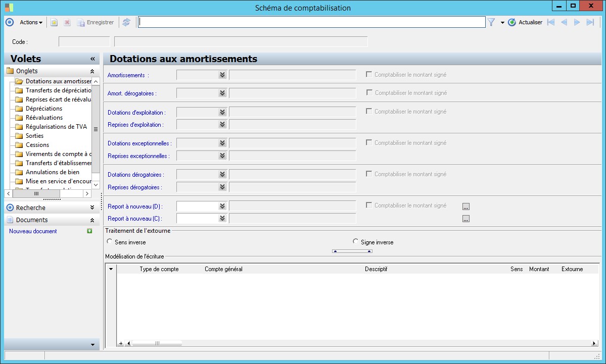Check Comptabiliser montant signé for Dotations dérogatoires
Screen dimensions: 606x364
369,174
